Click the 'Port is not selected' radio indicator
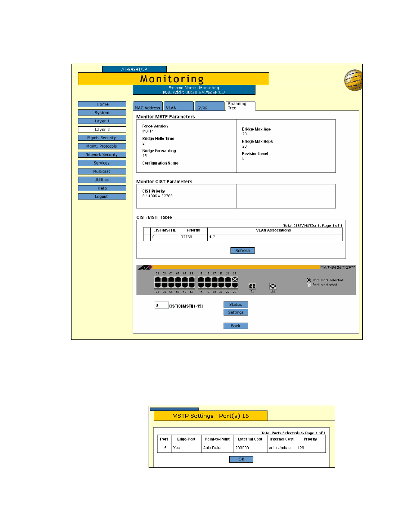The height and width of the screenshot is (532, 411). [308, 280]
